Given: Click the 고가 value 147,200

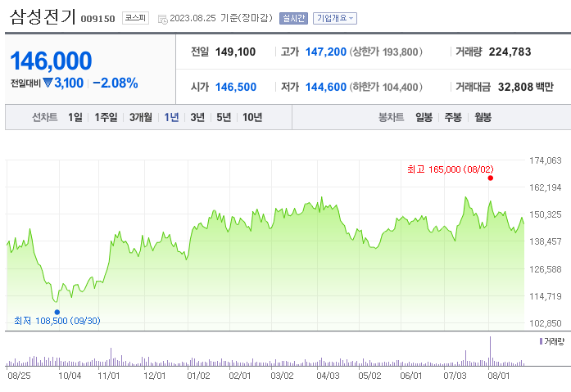Looking at the screenshot, I should coord(325,52).
